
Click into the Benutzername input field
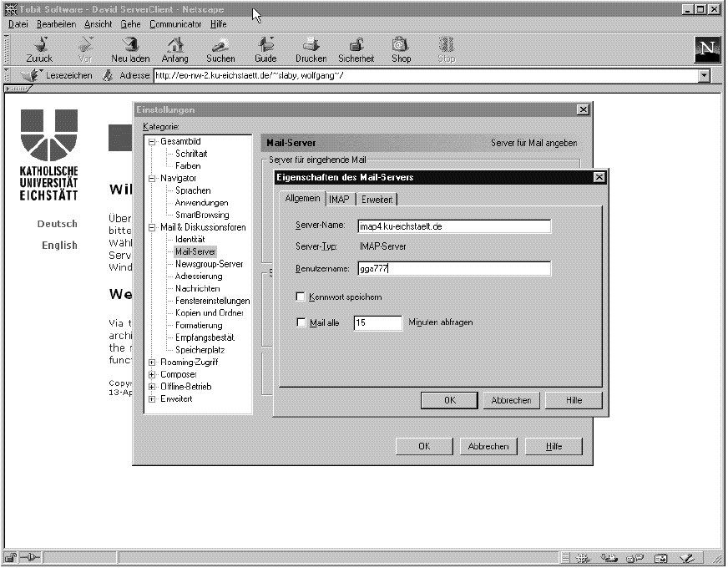click(x=454, y=268)
